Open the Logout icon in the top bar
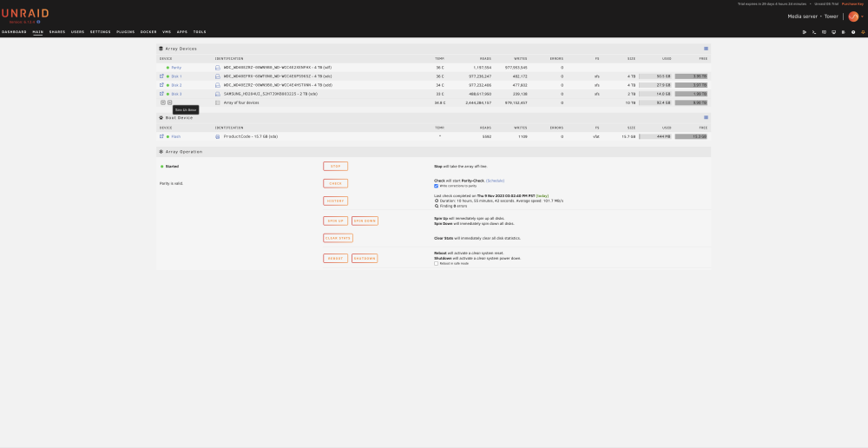 pyautogui.click(x=804, y=32)
